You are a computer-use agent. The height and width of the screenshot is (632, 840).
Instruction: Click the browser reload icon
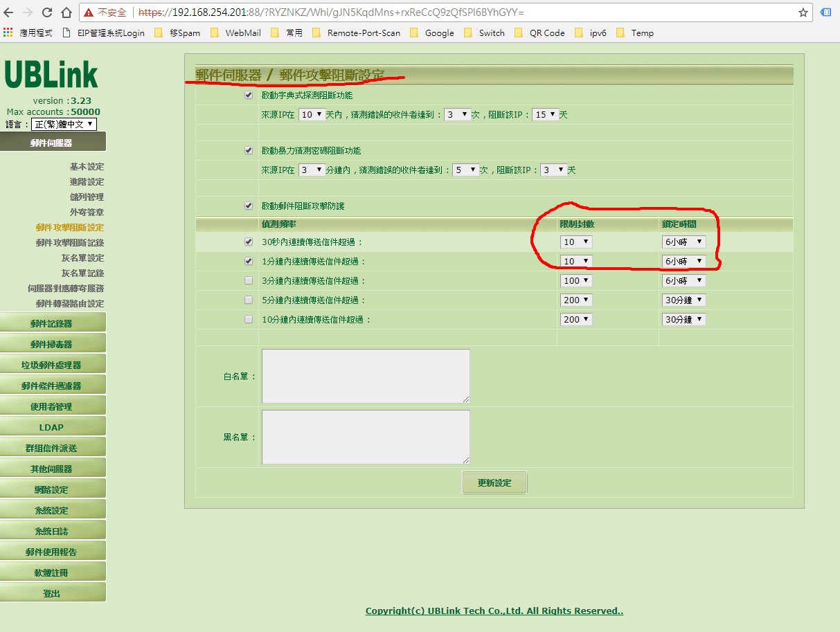[47, 12]
